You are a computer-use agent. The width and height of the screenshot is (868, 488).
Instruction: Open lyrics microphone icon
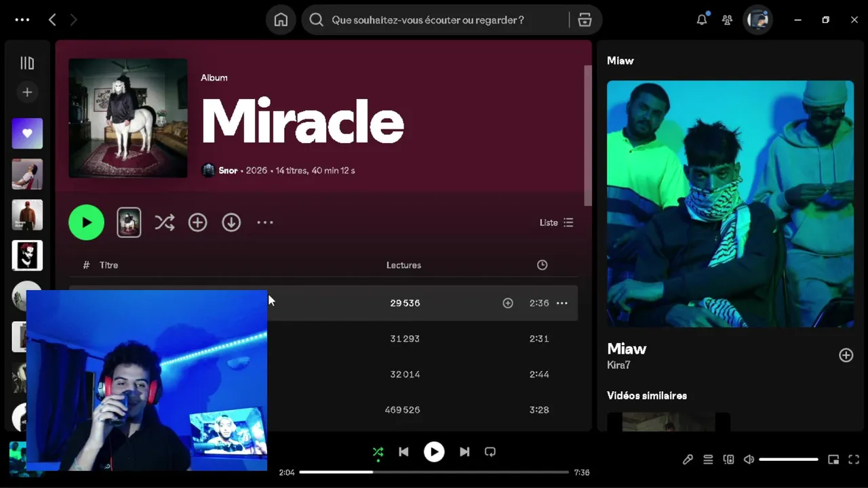(688, 460)
